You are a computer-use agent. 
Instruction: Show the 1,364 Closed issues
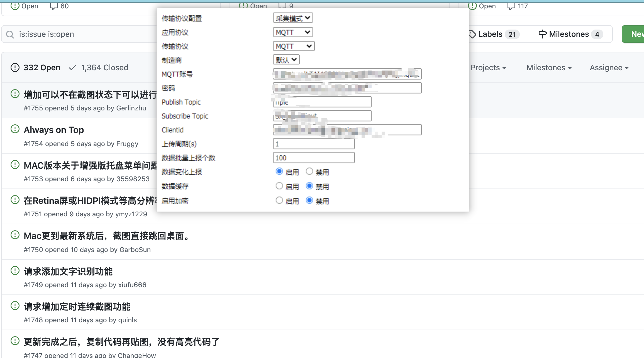(99, 68)
